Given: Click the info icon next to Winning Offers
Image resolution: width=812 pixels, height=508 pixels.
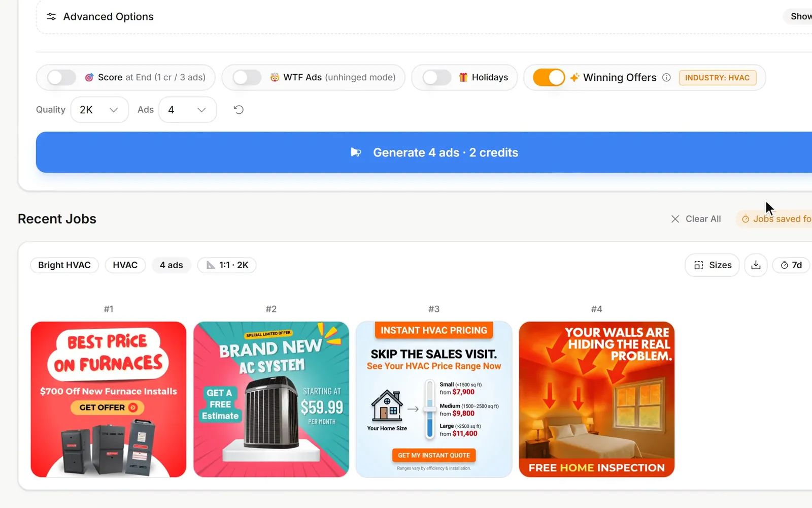Looking at the screenshot, I should coord(666,77).
